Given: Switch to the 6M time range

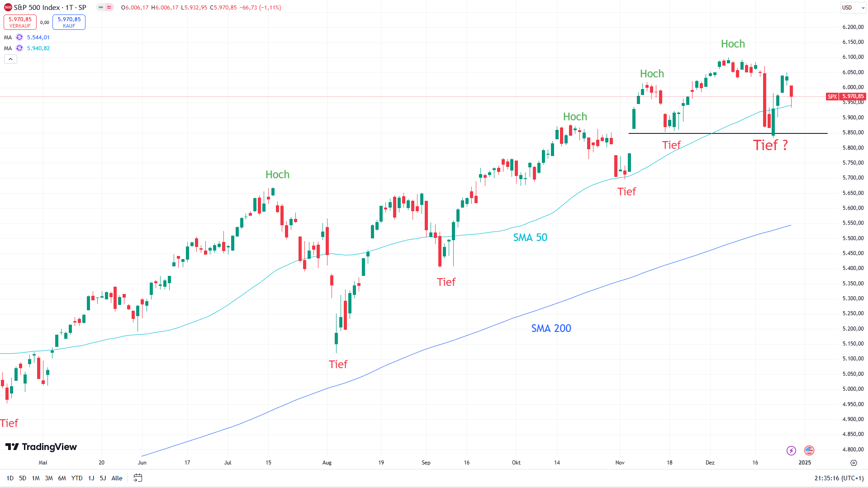Looking at the screenshot, I should click(x=62, y=479).
